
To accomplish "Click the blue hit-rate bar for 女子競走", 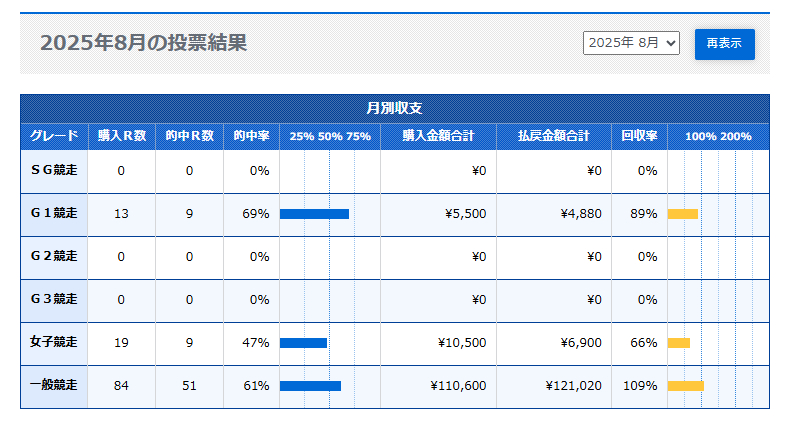I will click(303, 343).
